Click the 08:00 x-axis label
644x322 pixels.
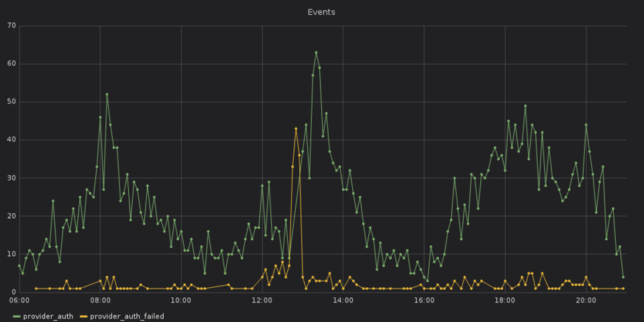[x=100, y=301]
